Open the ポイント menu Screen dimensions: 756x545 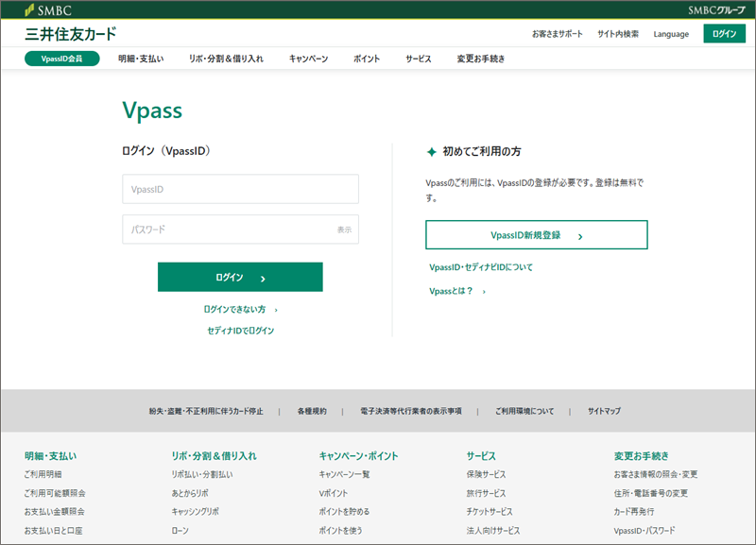(367, 59)
